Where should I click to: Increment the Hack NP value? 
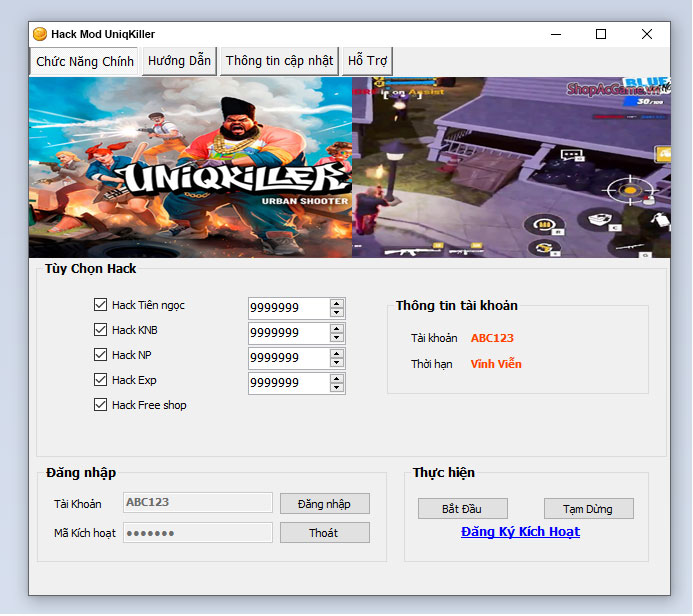pos(337,354)
